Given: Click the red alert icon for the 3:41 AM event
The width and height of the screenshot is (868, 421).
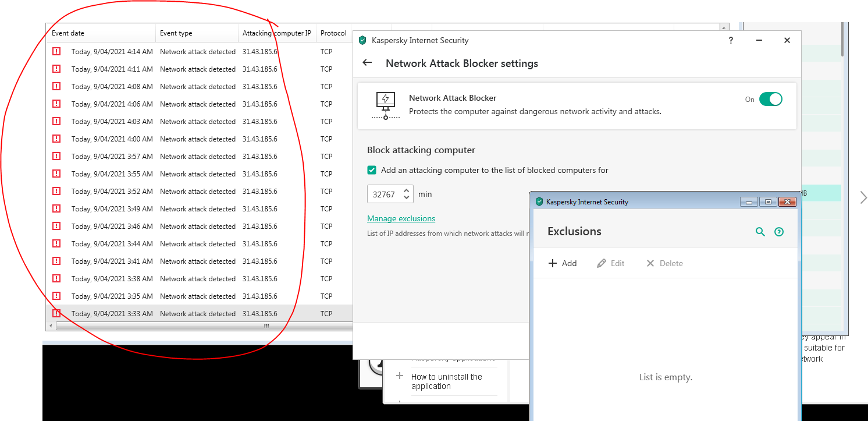Looking at the screenshot, I should click(x=56, y=261).
